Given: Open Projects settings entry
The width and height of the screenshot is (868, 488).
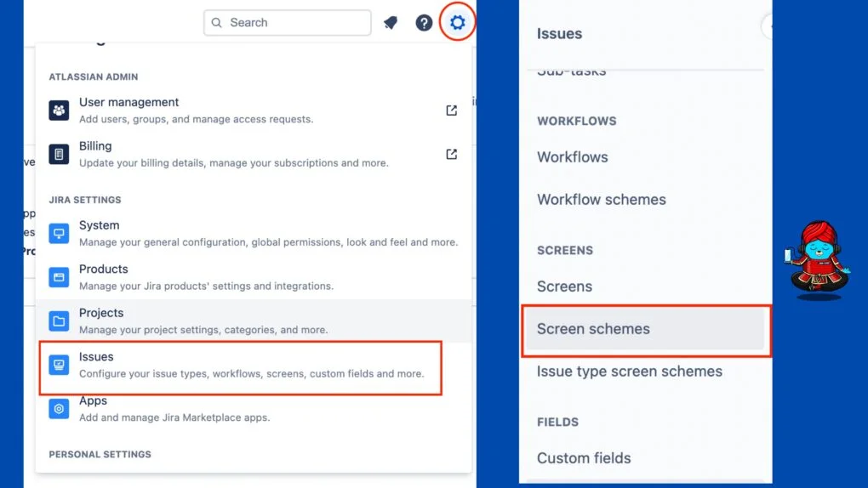Looking at the screenshot, I should point(254,321).
